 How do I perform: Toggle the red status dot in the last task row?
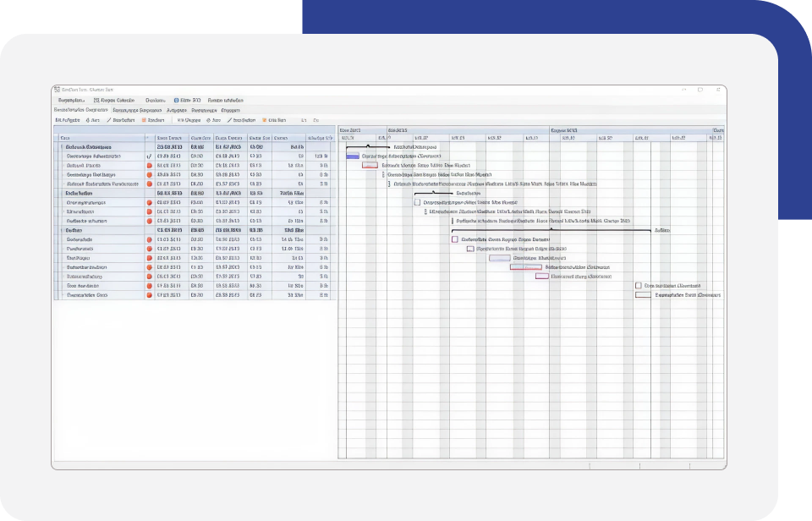click(150, 296)
